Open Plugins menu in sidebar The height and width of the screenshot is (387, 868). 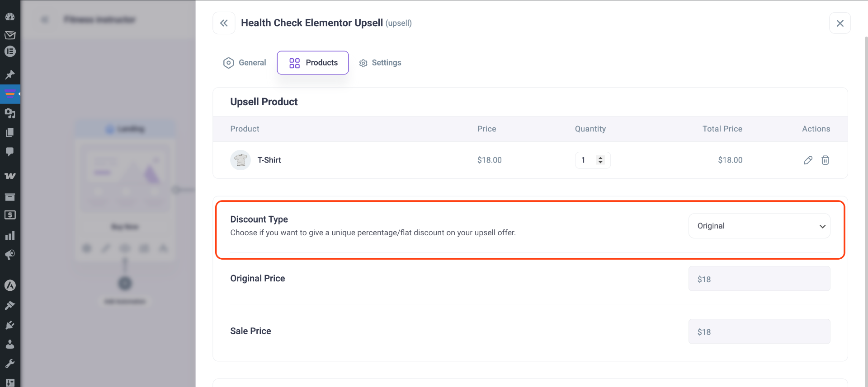pos(10,325)
